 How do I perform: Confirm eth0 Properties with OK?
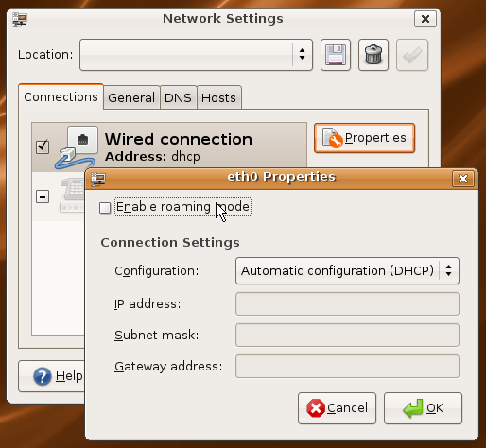[x=423, y=408]
